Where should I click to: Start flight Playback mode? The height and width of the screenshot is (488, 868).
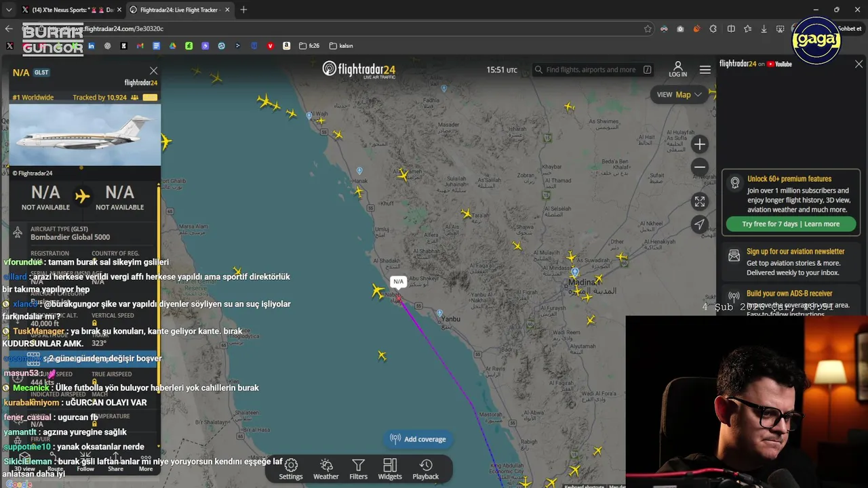coord(426,469)
